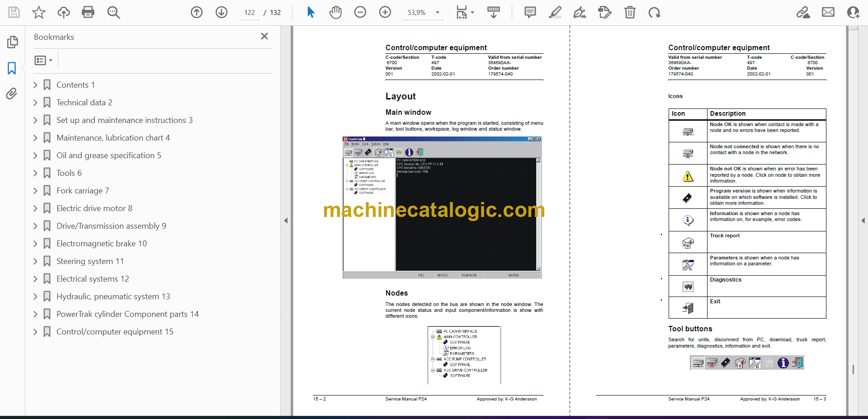Send the file by email envelope icon
This screenshot has height=419, width=868.
point(828,12)
